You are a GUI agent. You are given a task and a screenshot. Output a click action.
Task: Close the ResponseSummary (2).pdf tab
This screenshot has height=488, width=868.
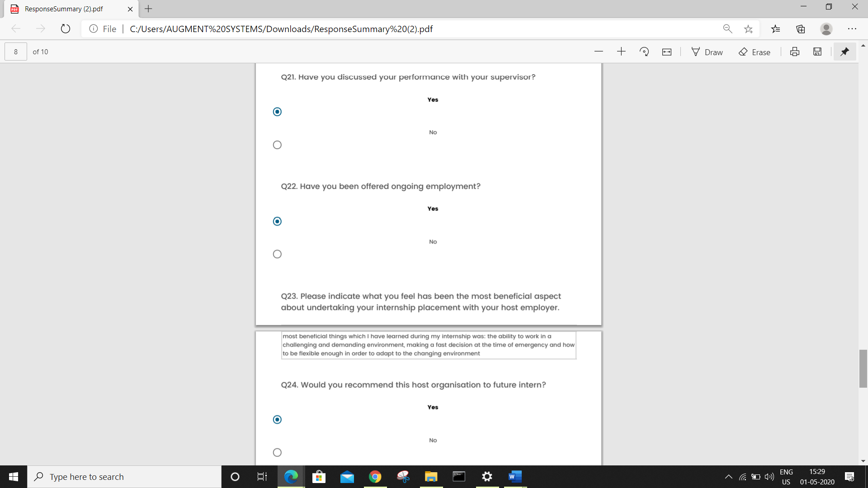[130, 9]
